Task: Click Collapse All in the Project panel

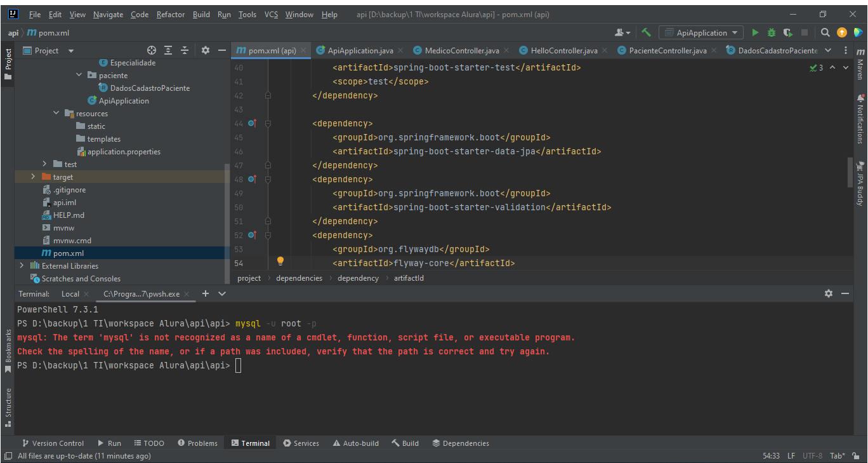Action: 185,50
